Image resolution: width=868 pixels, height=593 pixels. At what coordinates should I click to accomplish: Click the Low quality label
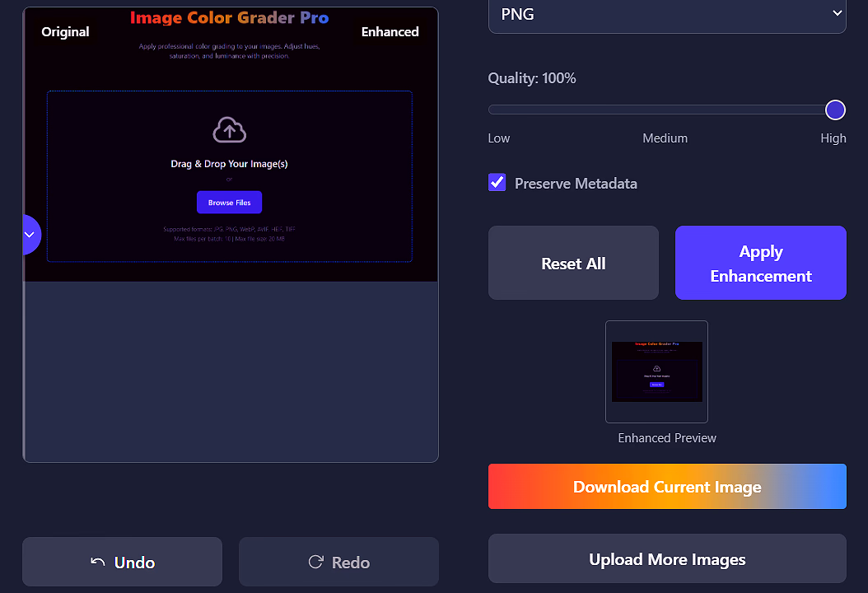click(x=499, y=138)
